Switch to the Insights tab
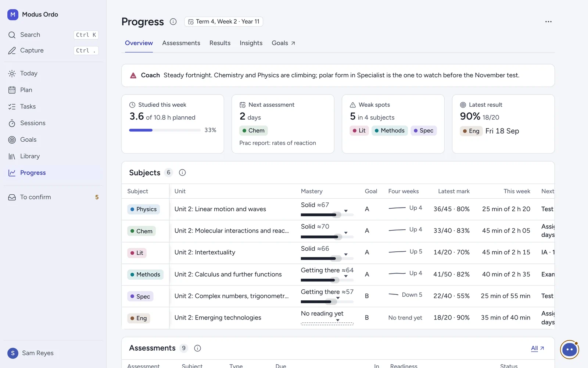The width and height of the screenshot is (588, 368). coord(251,43)
